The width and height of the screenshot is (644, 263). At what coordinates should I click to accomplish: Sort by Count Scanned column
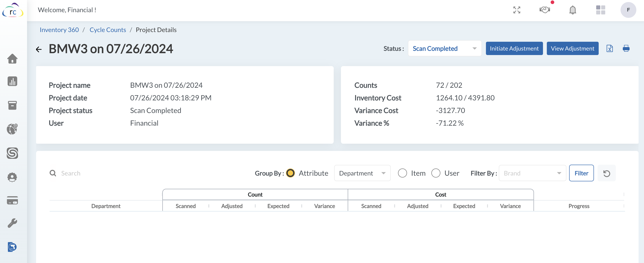[186, 206]
